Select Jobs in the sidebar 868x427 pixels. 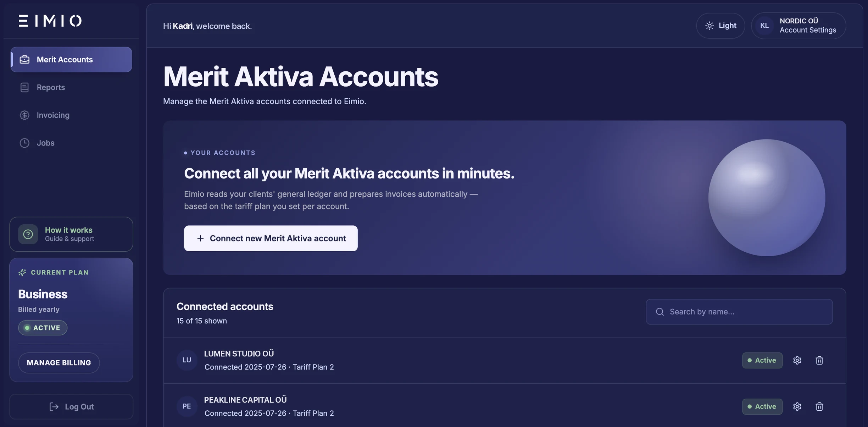pyautogui.click(x=71, y=143)
